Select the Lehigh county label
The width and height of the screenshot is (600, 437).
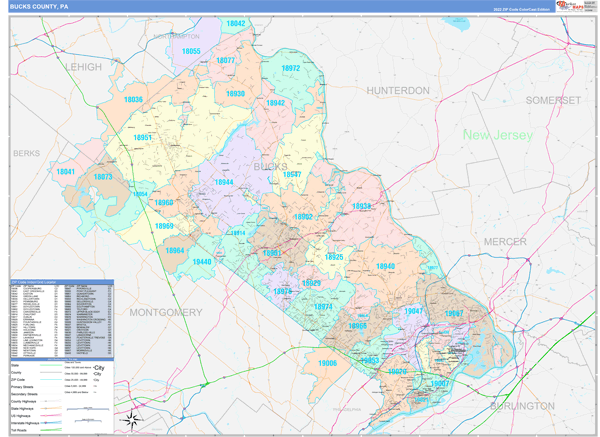(x=84, y=67)
